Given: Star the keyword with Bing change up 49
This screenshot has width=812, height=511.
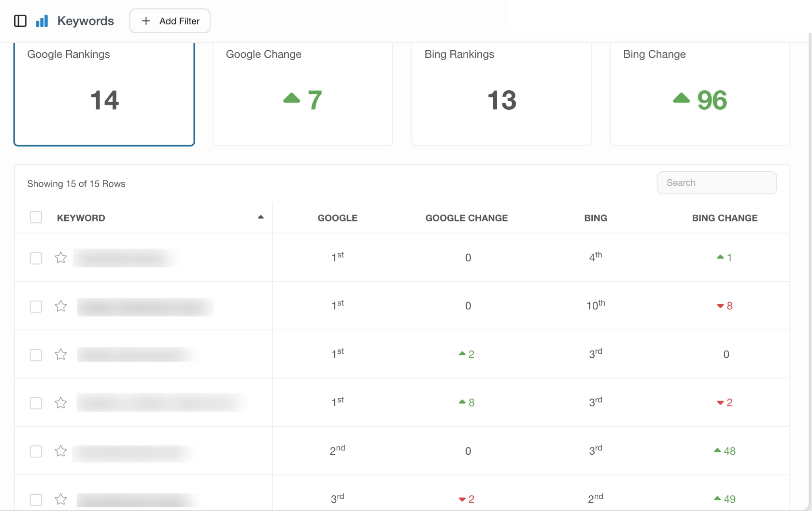Looking at the screenshot, I should click(61, 499).
